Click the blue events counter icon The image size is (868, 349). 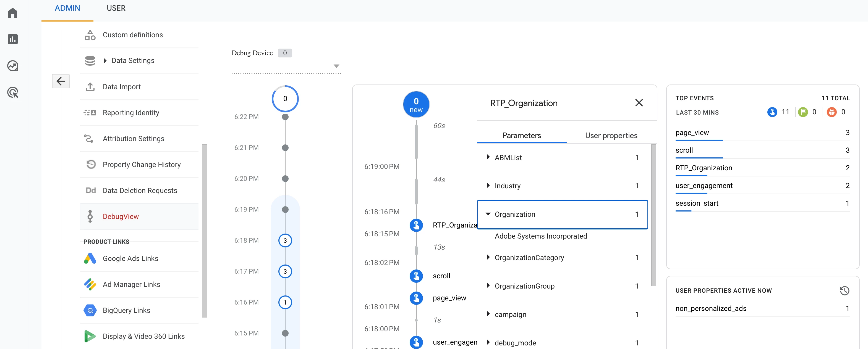coord(772,112)
